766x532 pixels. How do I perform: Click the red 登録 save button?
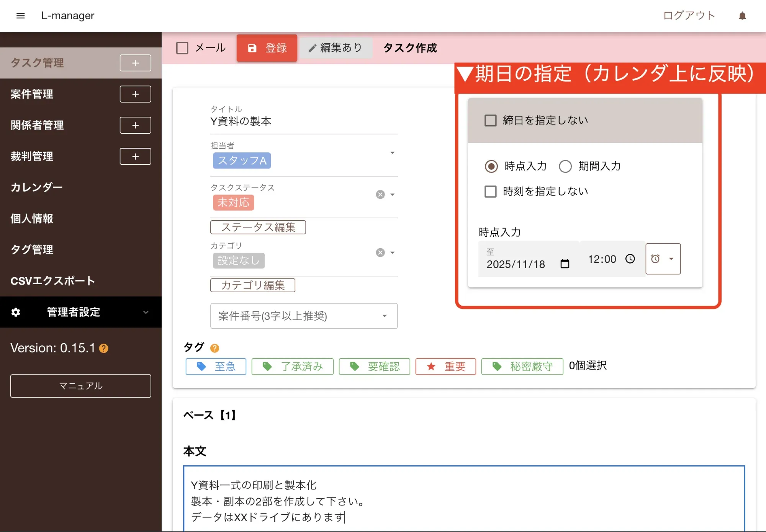click(x=267, y=48)
